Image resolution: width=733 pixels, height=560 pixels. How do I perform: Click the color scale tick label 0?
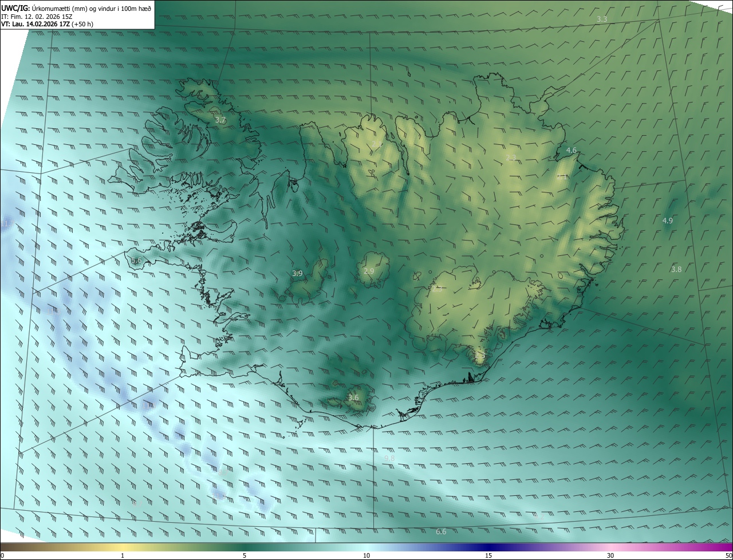coord(2,555)
